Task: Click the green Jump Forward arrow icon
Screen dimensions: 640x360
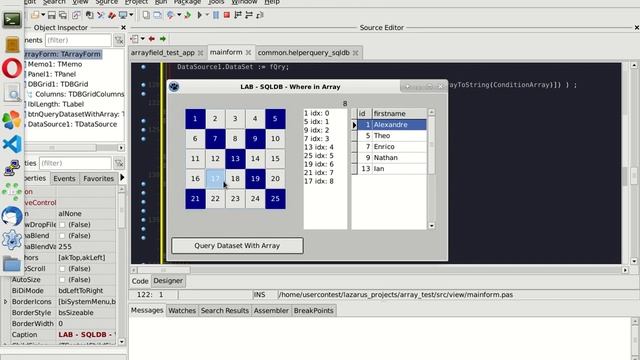Action: pyautogui.click(x=163, y=39)
